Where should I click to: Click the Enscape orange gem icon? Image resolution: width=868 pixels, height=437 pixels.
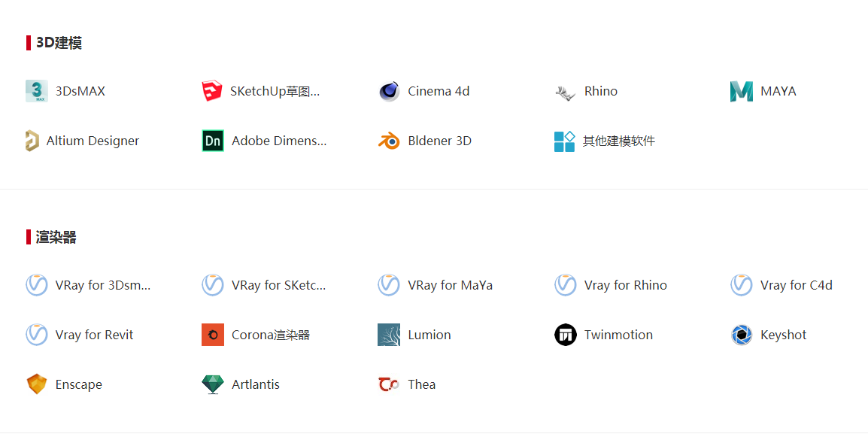pos(37,384)
